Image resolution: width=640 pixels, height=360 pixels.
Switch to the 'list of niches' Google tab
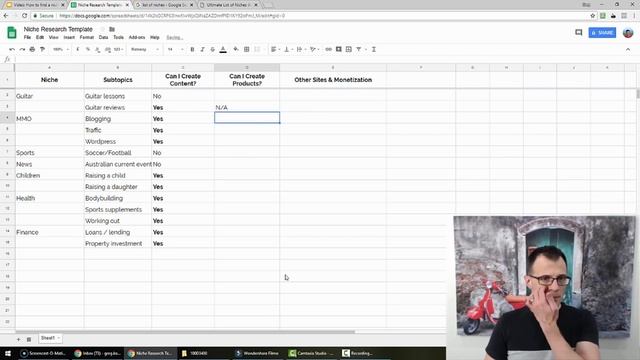[164, 5]
